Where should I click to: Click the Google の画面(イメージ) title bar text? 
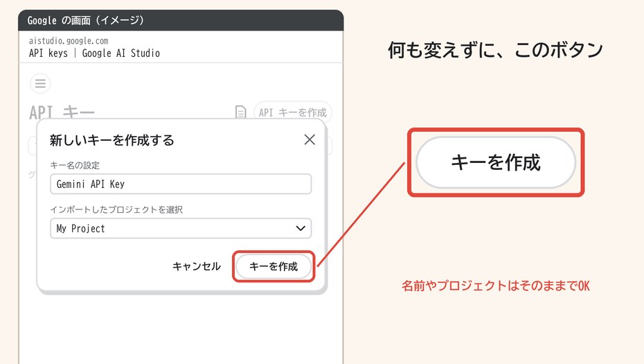85,20
